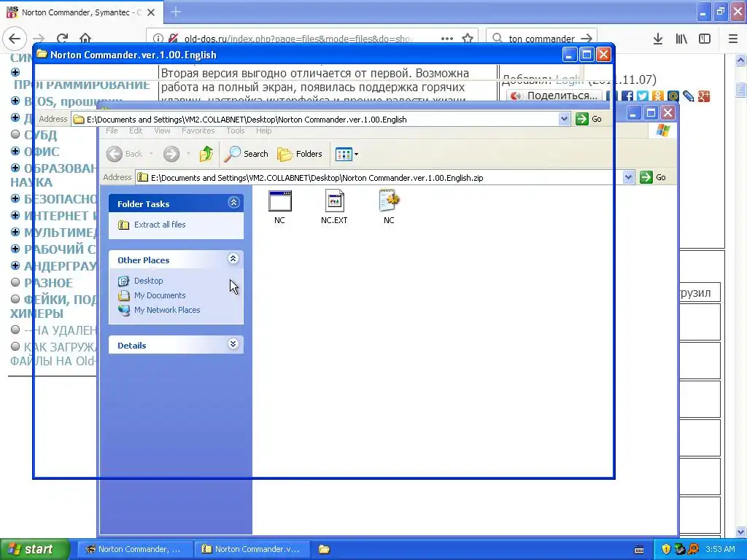Viewport: 747px width, 560px height.
Task: Open the View menu in Explorer
Action: click(162, 131)
